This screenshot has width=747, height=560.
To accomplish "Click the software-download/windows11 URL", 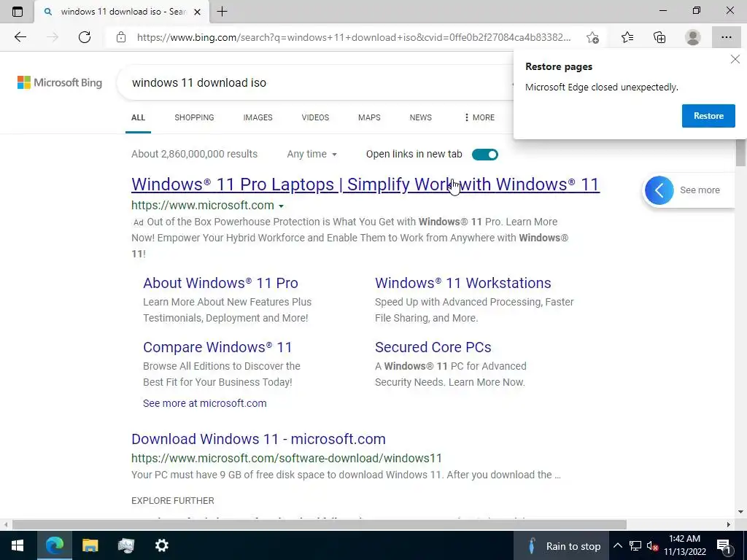I will point(287,458).
